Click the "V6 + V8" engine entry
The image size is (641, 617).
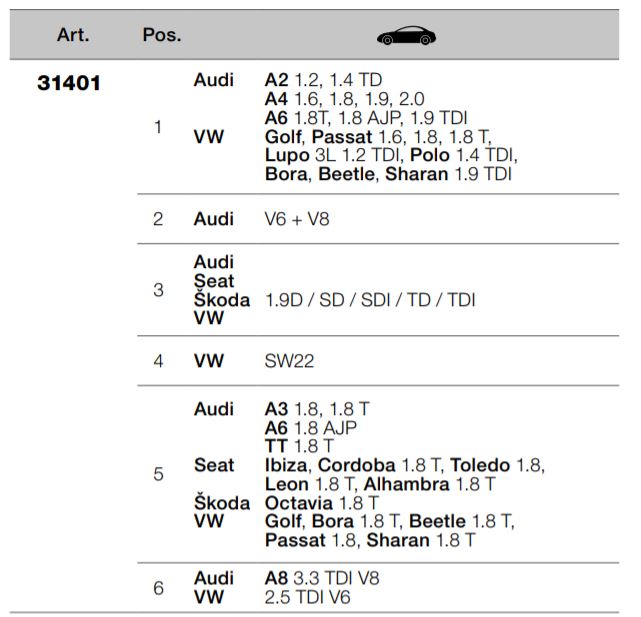[x=297, y=219]
